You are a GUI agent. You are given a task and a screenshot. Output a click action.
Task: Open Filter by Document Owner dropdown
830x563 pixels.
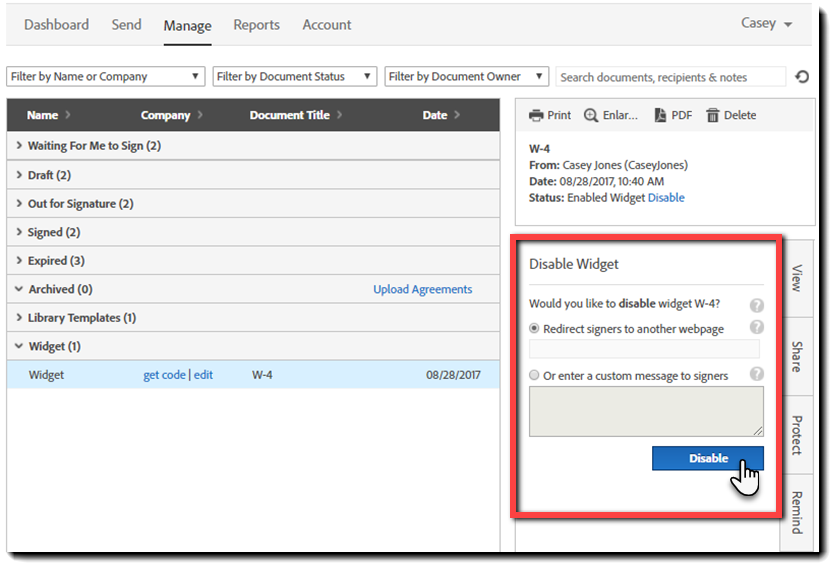point(466,76)
